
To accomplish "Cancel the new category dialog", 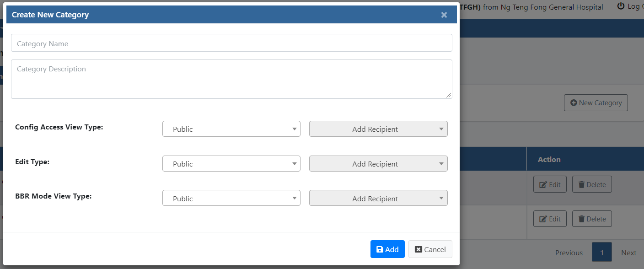I will click(x=430, y=249).
